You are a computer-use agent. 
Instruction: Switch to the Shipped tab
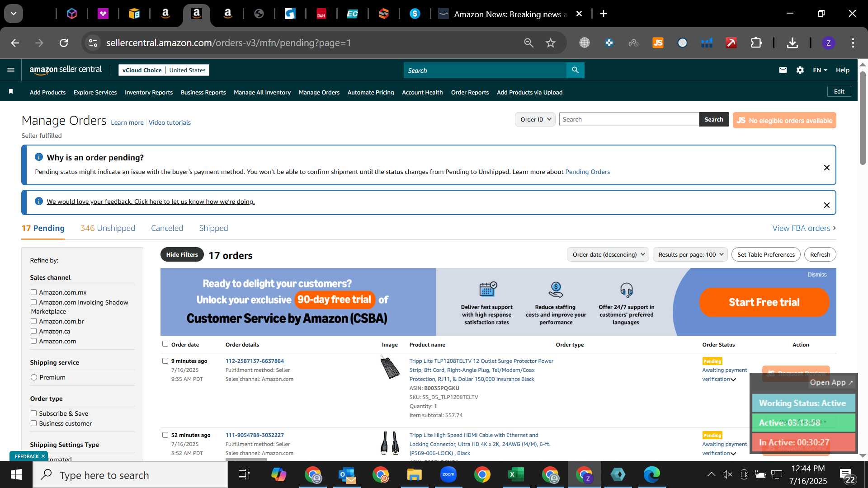(x=213, y=228)
